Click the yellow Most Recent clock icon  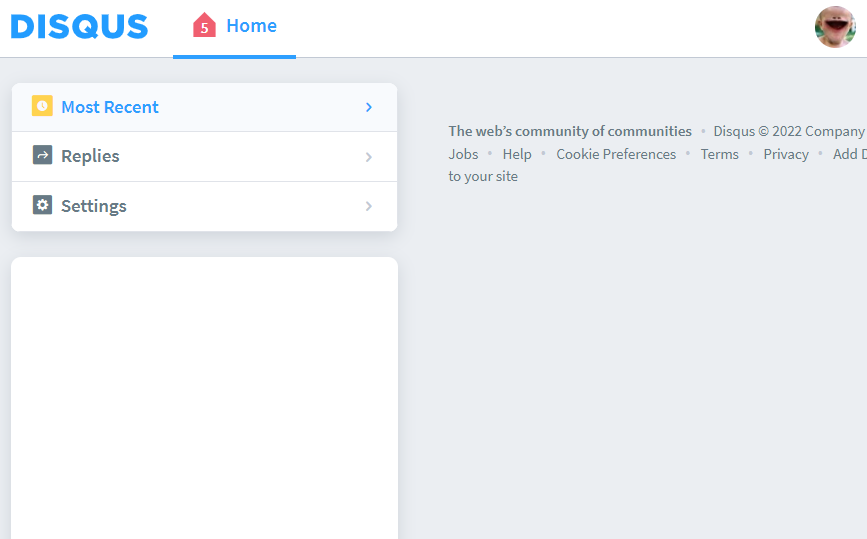(42, 106)
